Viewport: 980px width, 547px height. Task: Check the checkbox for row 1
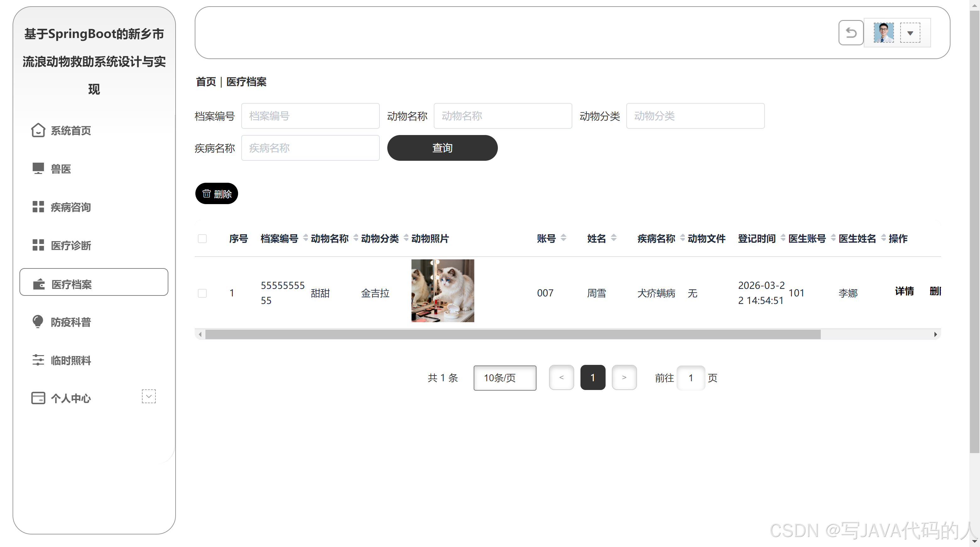tap(202, 293)
